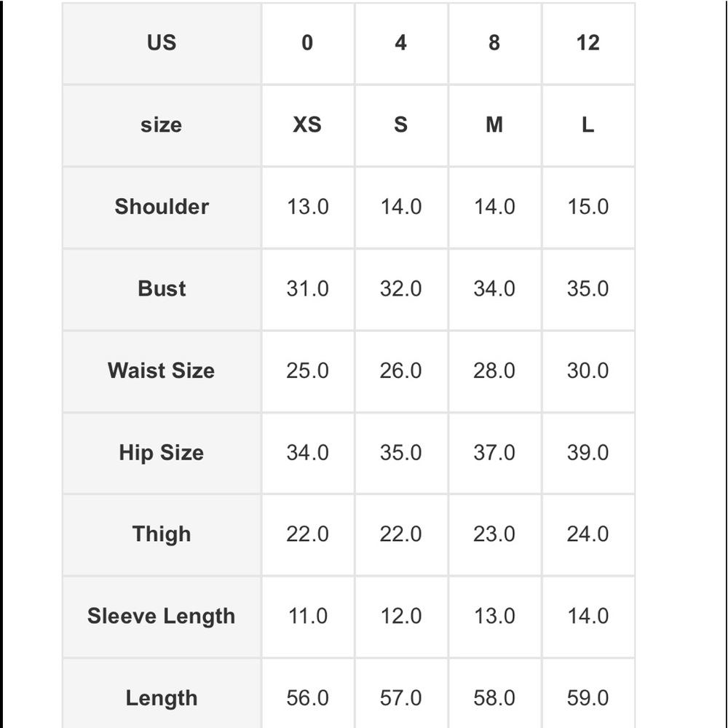The height and width of the screenshot is (728, 728).
Task: Select the Bust row label
Action: (x=162, y=289)
